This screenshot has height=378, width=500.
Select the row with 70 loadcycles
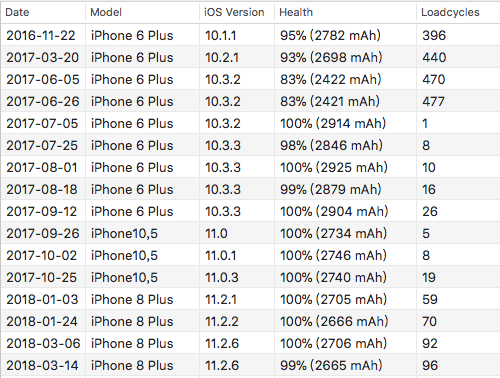click(250, 321)
